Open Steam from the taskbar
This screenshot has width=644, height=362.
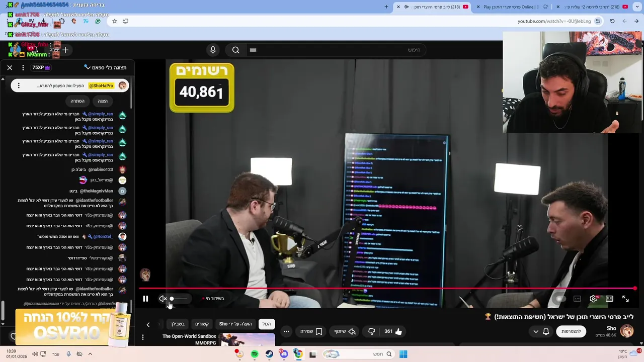[x=270, y=354]
